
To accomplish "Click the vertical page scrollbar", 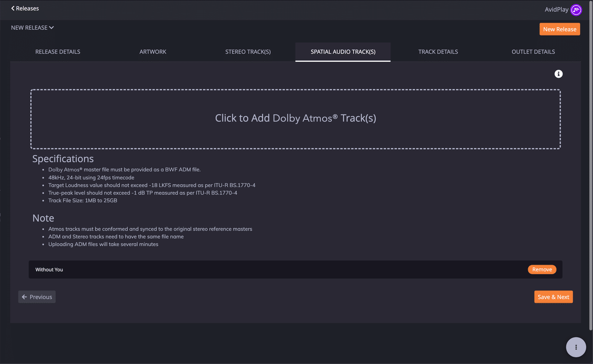I will coord(591,165).
